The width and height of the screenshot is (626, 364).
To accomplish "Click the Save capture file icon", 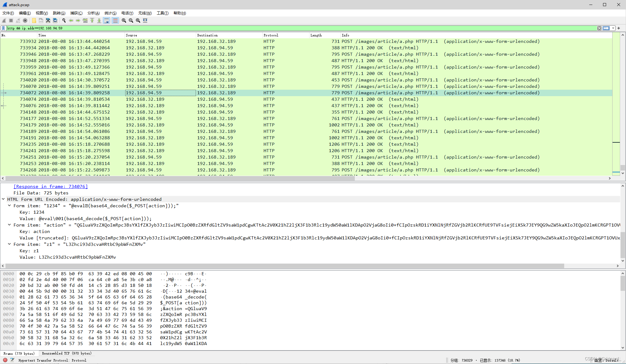I will tap(41, 21).
